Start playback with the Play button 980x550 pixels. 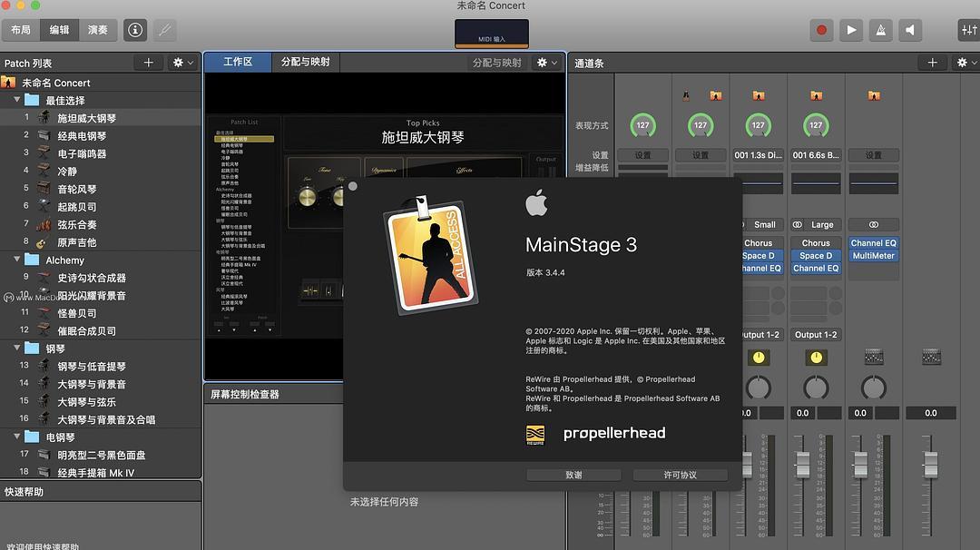850,30
